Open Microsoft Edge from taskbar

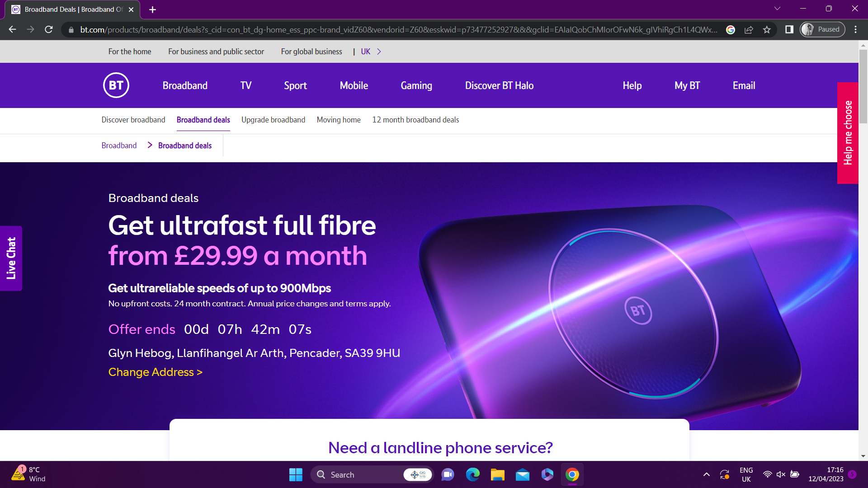pos(472,474)
